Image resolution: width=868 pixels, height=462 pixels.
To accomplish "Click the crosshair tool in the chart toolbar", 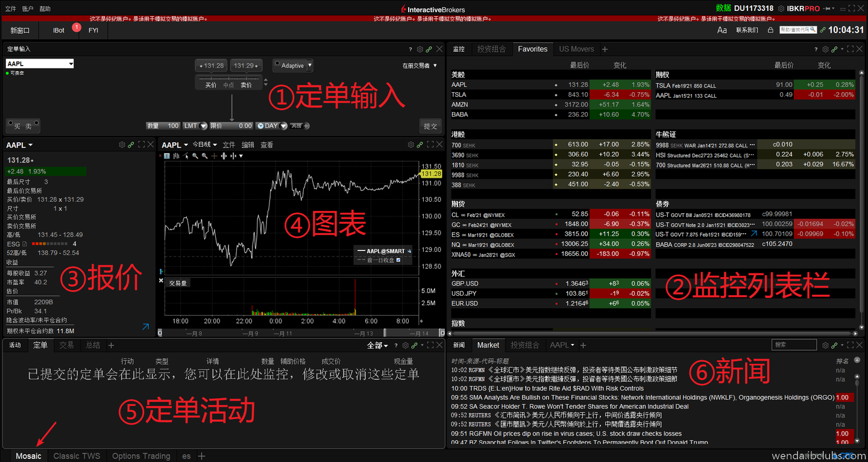I will point(215,156).
